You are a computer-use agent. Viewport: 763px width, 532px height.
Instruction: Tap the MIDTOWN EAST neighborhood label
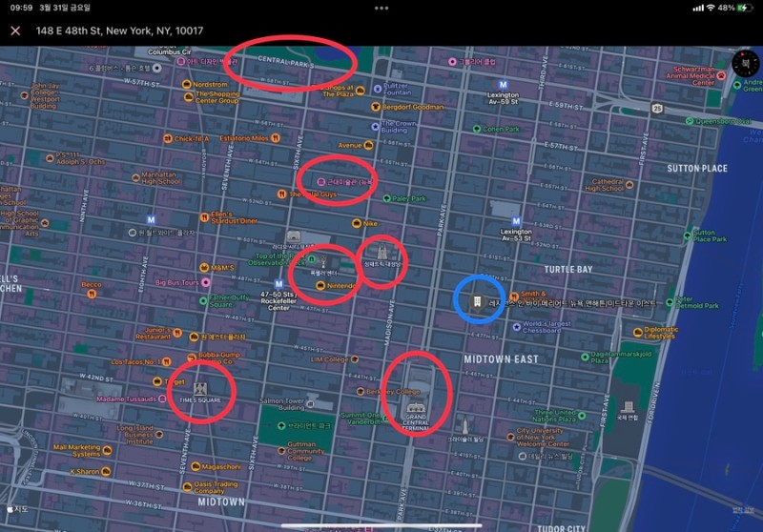[x=502, y=359]
